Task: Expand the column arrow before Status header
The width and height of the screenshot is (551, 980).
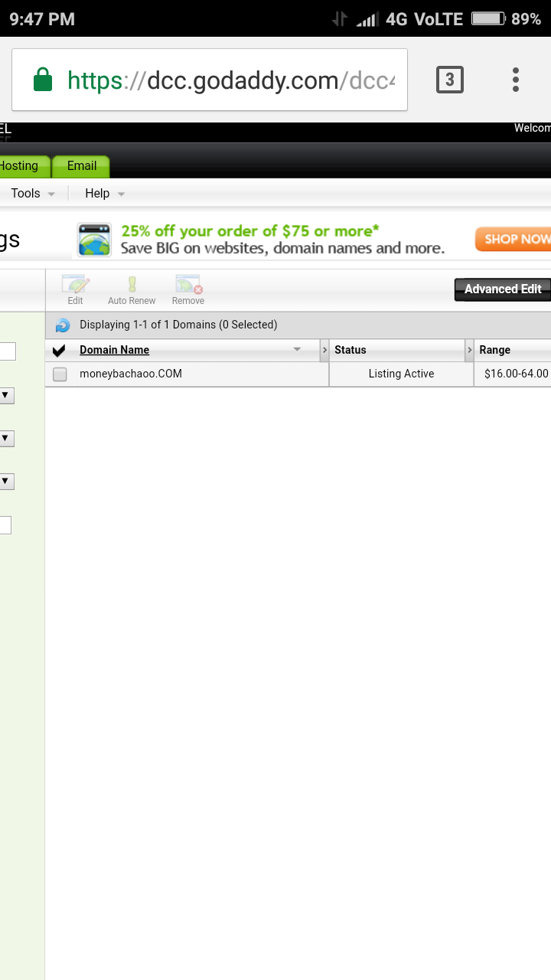Action: [324, 350]
